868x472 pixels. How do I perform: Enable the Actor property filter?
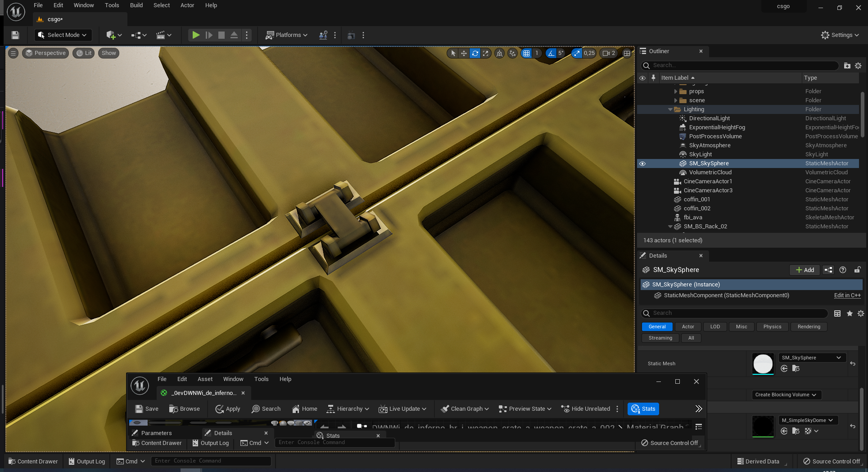point(688,327)
